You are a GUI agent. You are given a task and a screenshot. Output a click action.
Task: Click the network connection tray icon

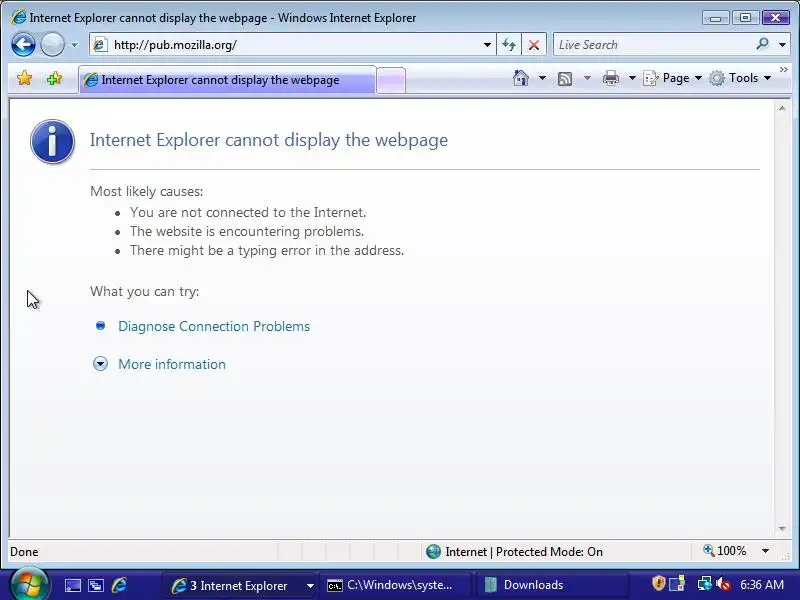(705, 583)
